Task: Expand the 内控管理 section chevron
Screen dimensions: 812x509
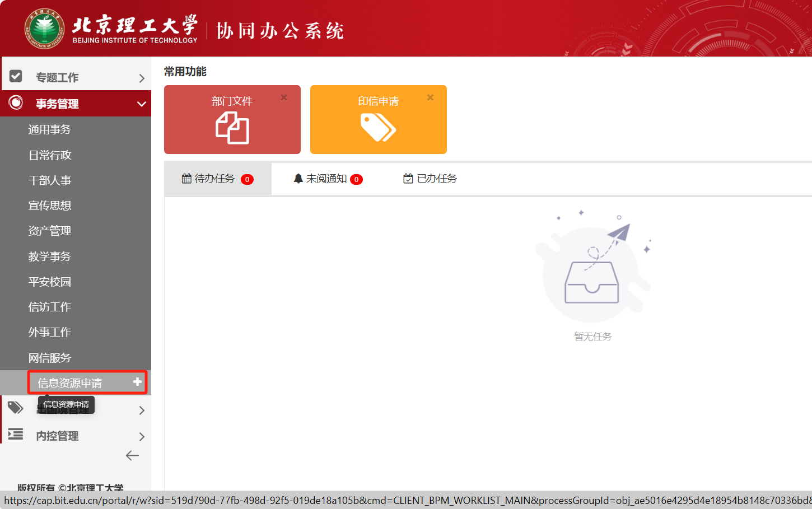Action: coord(142,437)
